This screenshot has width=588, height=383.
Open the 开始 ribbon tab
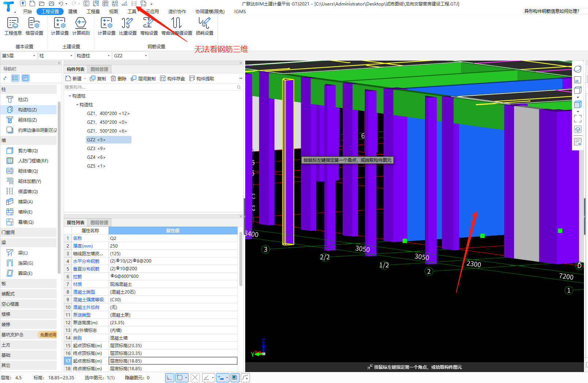(27, 11)
